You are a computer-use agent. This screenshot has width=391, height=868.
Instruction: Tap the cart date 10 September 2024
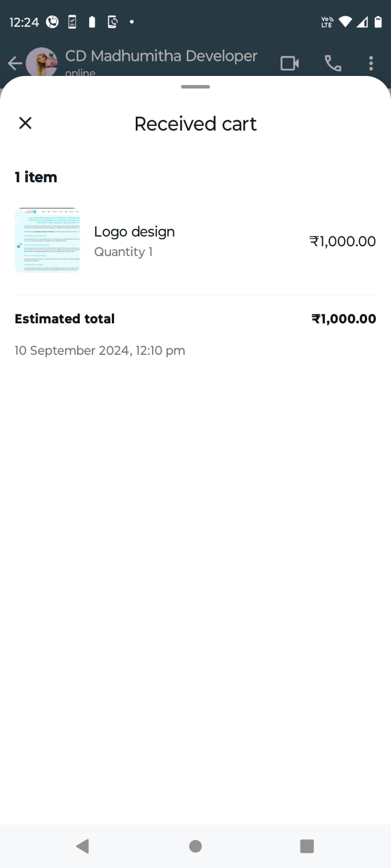(100, 350)
